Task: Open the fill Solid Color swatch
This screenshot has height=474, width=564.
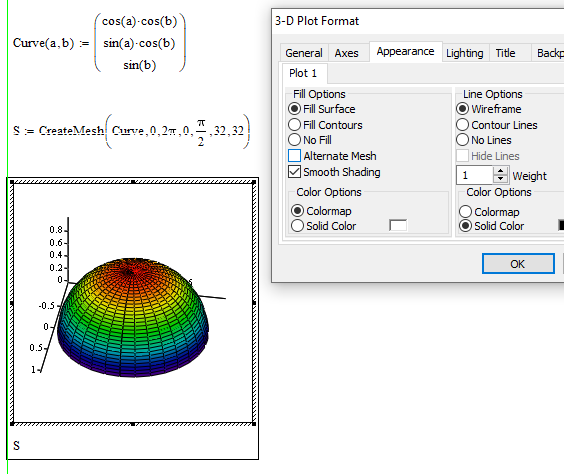Action: [398, 225]
